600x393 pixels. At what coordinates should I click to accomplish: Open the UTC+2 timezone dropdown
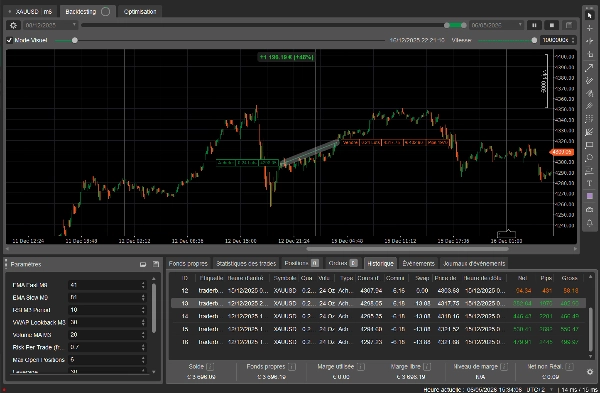pyautogui.click(x=541, y=390)
